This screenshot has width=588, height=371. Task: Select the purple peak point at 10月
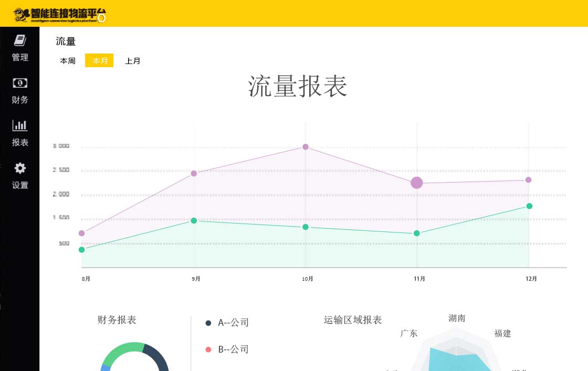(x=306, y=147)
